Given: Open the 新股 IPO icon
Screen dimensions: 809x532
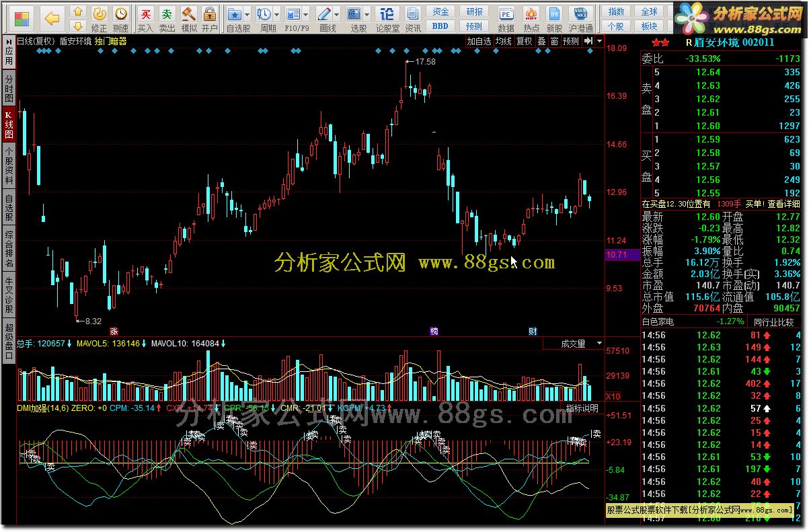Looking at the screenshot, I should point(554,13).
